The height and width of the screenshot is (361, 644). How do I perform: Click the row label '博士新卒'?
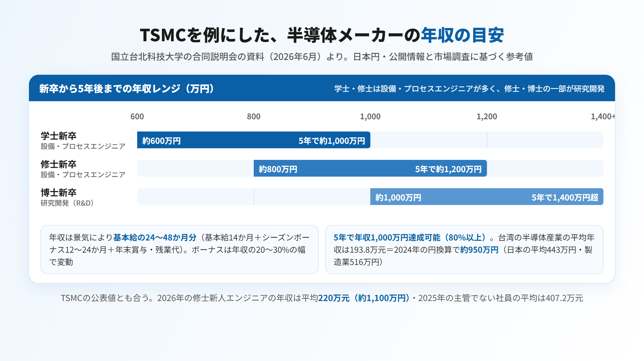click(x=59, y=192)
